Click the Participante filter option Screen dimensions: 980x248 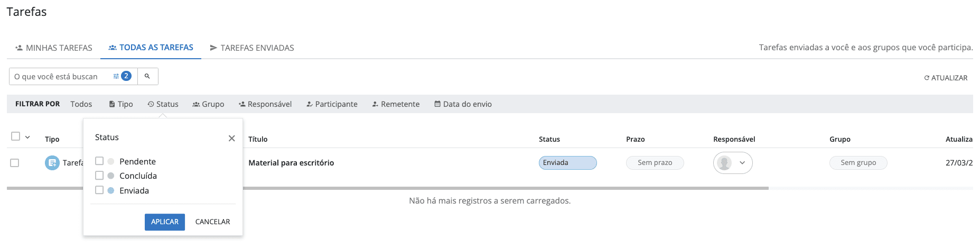[x=332, y=104]
